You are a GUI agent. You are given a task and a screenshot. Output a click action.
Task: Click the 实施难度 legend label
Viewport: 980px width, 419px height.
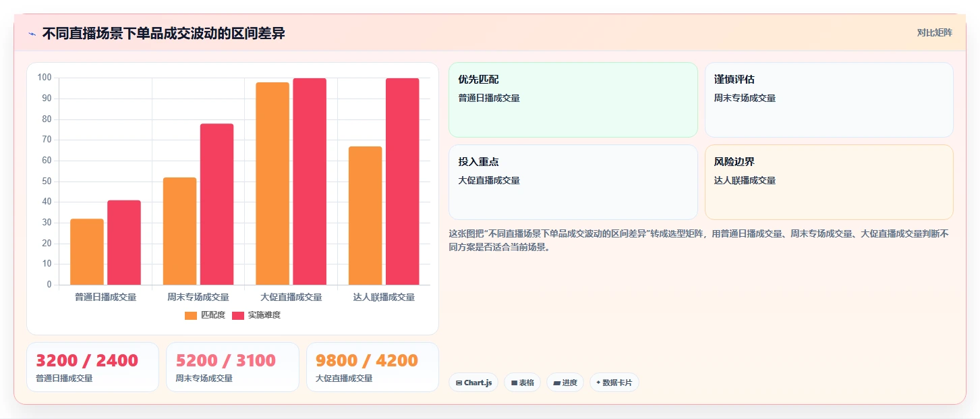point(264,315)
